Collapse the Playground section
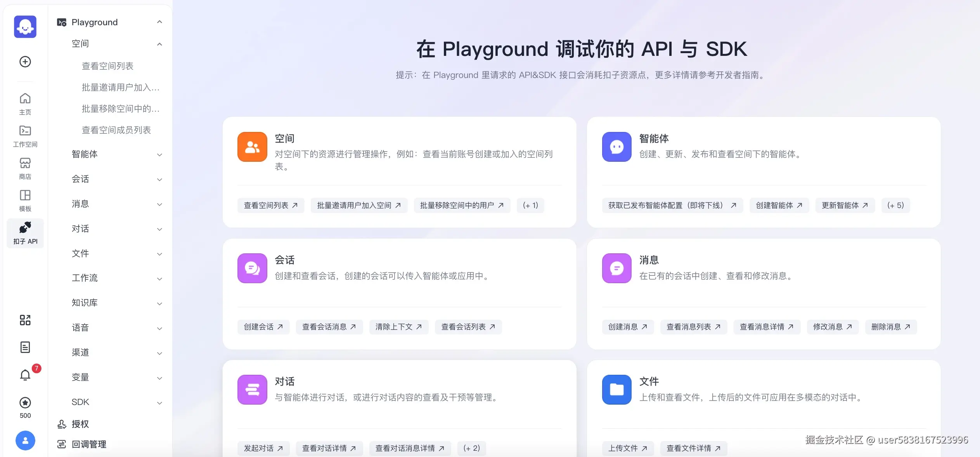Screen dimensions: 980x457 pos(159,22)
